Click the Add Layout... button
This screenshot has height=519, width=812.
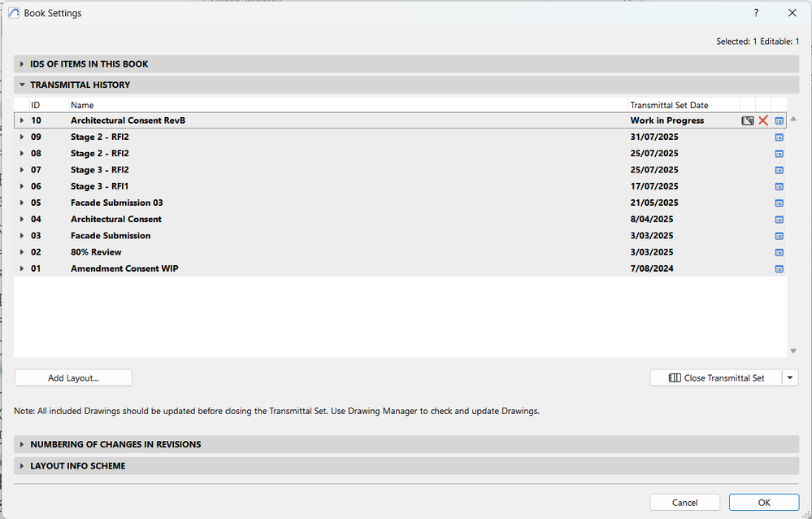point(73,377)
